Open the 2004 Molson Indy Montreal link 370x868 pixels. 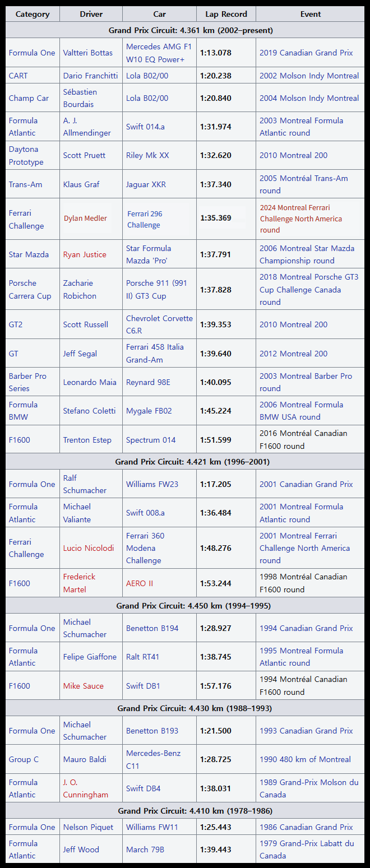(309, 98)
